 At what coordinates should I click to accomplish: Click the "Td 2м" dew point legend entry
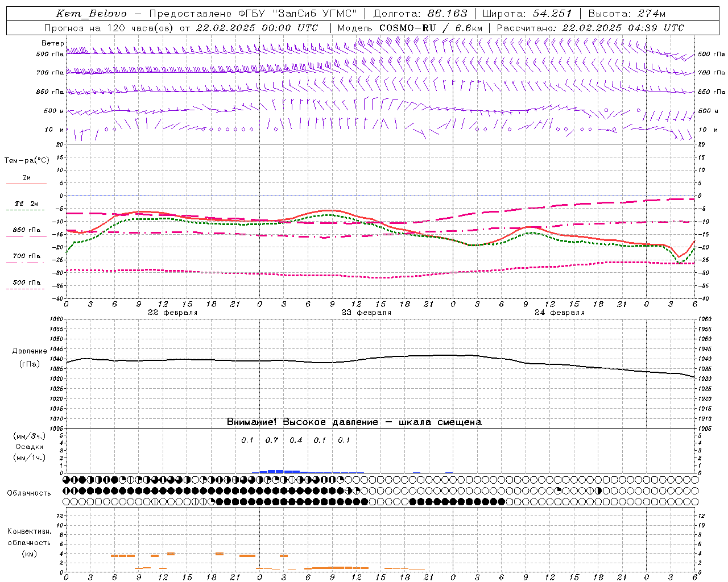point(26,203)
